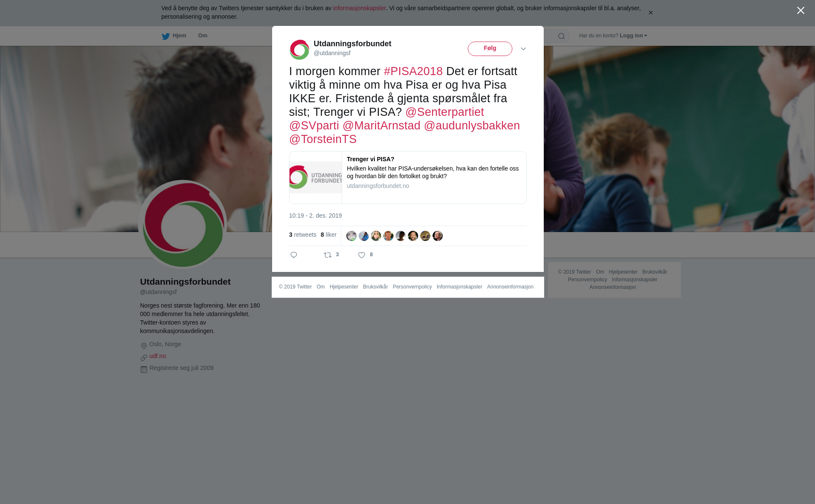The width and height of the screenshot is (815, 504).
Task: Close the tweet overlay with large X
Action: 801,11
